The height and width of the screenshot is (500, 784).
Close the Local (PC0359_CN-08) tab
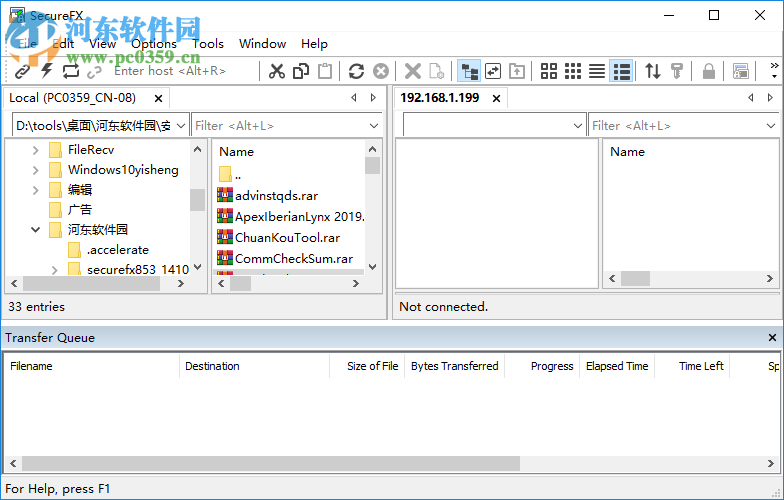coord(158,98)
